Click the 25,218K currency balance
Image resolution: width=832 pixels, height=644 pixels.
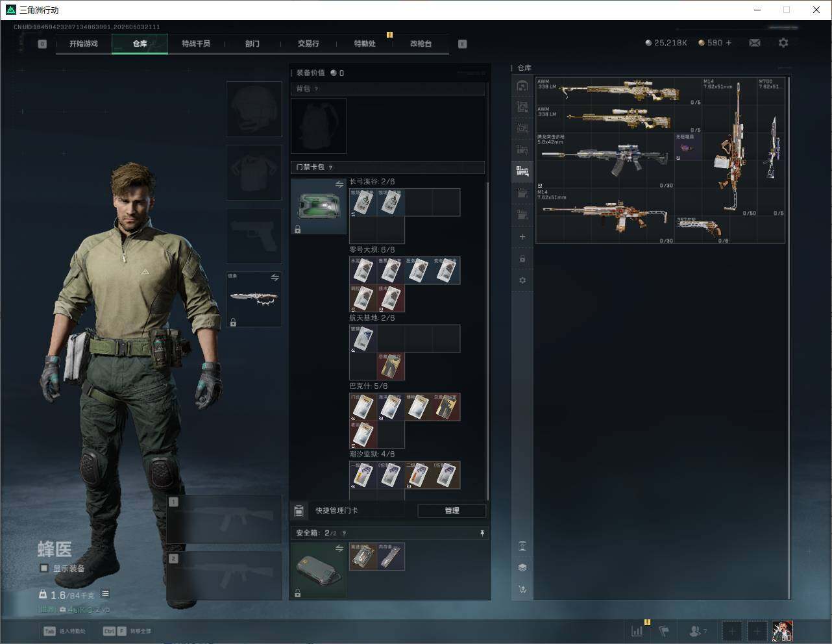(x=666, y=43)
